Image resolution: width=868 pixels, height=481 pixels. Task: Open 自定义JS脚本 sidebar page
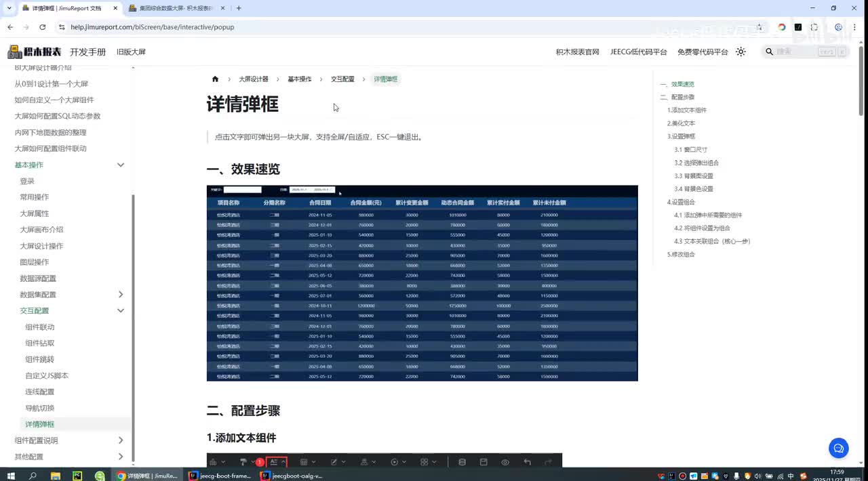tap(47, 376)
